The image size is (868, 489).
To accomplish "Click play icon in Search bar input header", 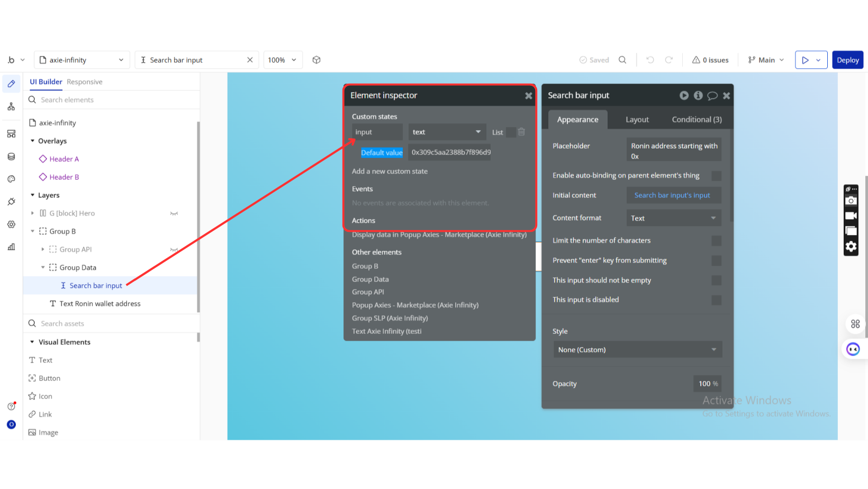I will pos(684,95).
